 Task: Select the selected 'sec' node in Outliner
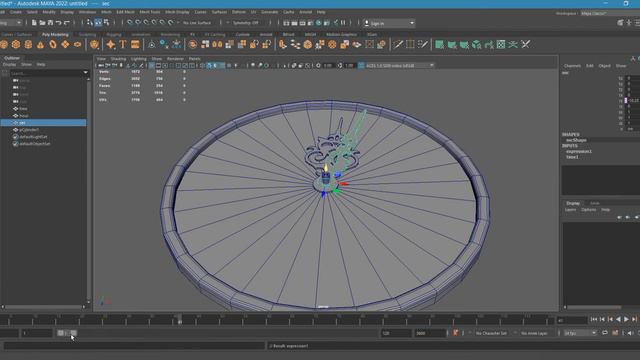43,122
